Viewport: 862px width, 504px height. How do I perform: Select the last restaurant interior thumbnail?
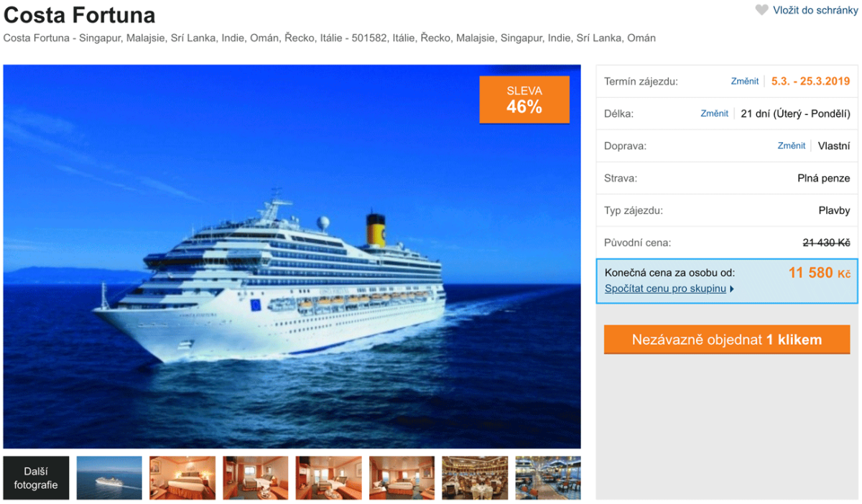click(548, 478)
